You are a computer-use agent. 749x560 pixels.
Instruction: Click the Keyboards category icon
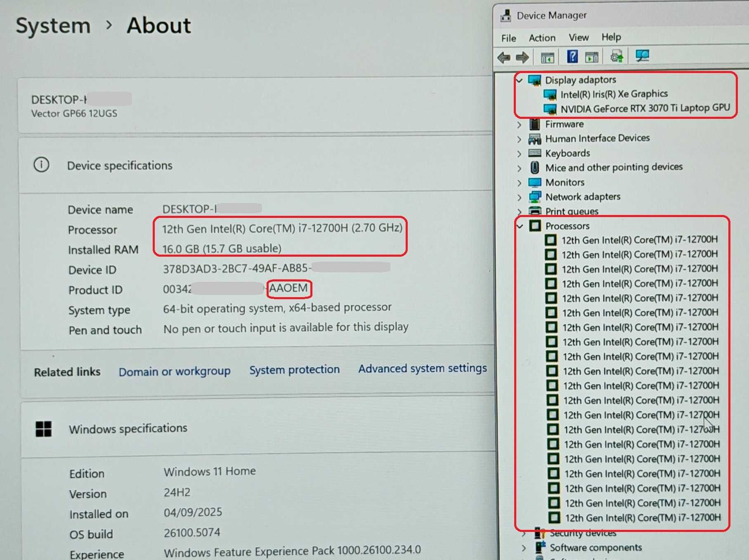pyautogui.click(x=535, y=153)
